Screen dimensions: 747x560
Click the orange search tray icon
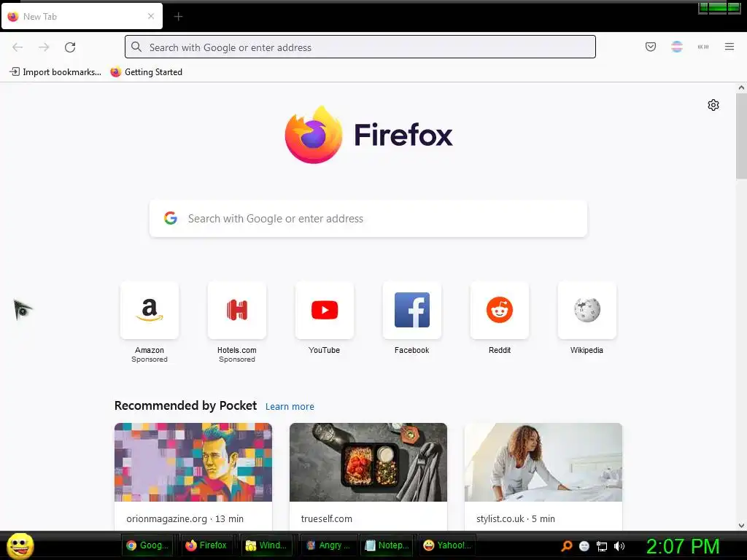pos(566,545)
